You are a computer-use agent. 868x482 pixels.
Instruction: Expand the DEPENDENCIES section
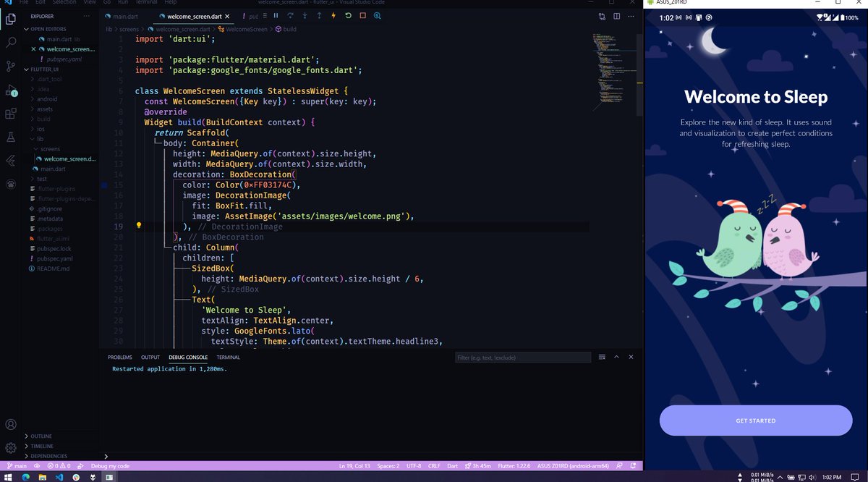48,456
